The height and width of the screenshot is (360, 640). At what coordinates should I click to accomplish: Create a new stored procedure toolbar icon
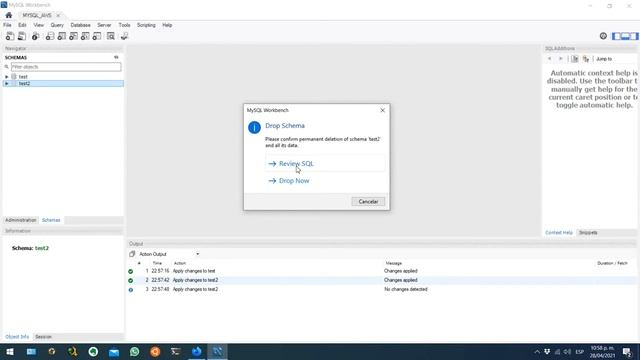click(85, 36)
